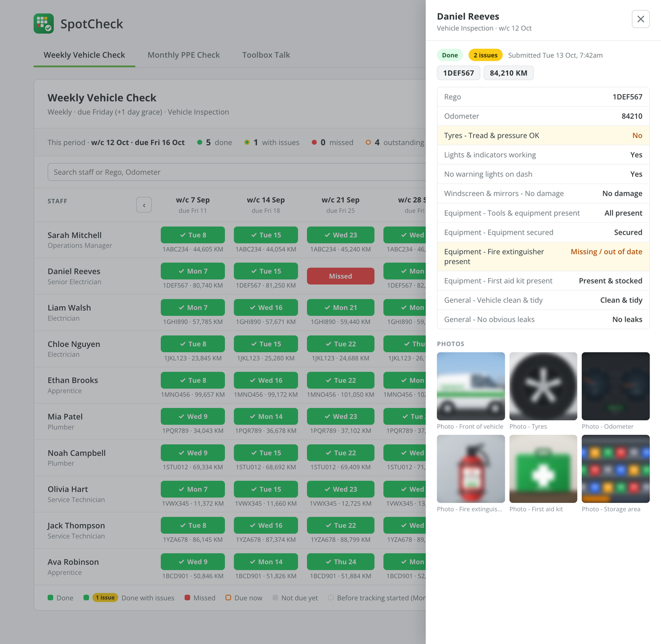Open Daniel Reeves' Missed check for w/c 21 Sep
The width and height of the screenshot is (661, 644).
pos(340,276)
